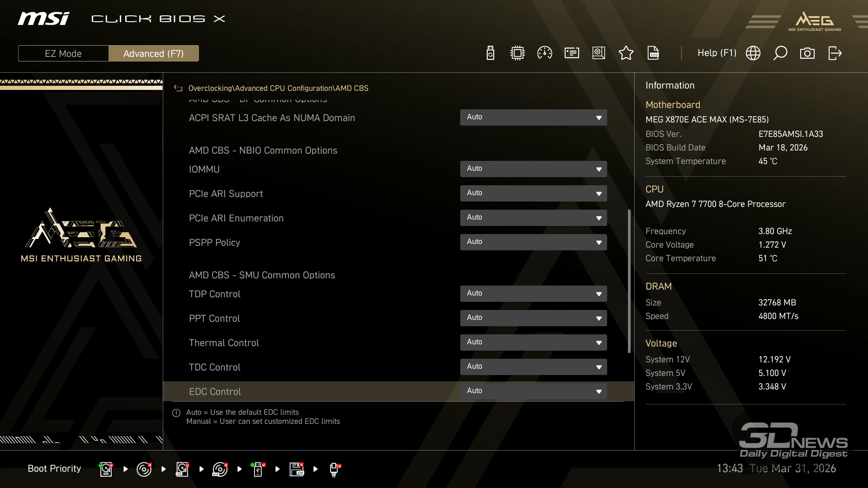Open the TDP Control dropdown

tap(533, 294)
